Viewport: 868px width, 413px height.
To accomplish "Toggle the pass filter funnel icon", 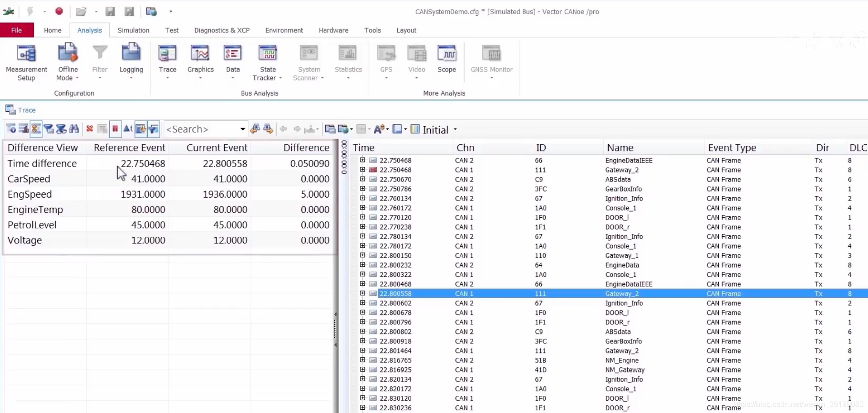I will tap(48, 129).
